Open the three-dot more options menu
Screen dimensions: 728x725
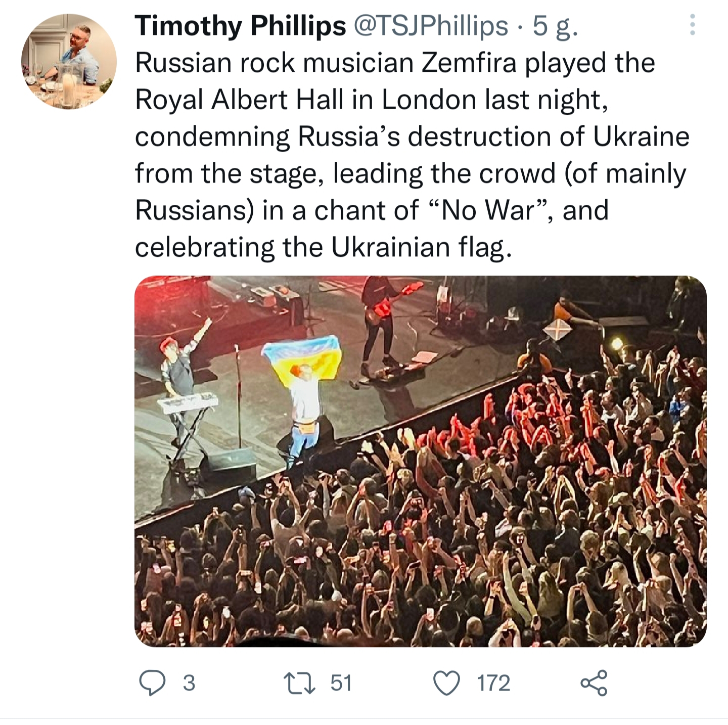click(x=692, y=25)
